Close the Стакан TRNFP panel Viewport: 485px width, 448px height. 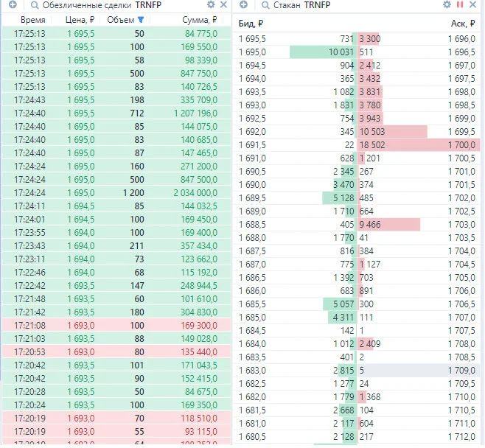[x=472, y=4]
